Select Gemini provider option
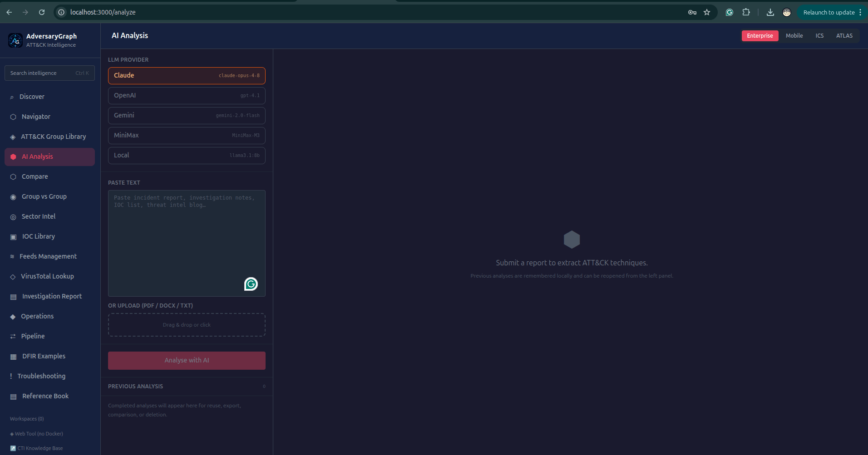 tap(187, 116)
